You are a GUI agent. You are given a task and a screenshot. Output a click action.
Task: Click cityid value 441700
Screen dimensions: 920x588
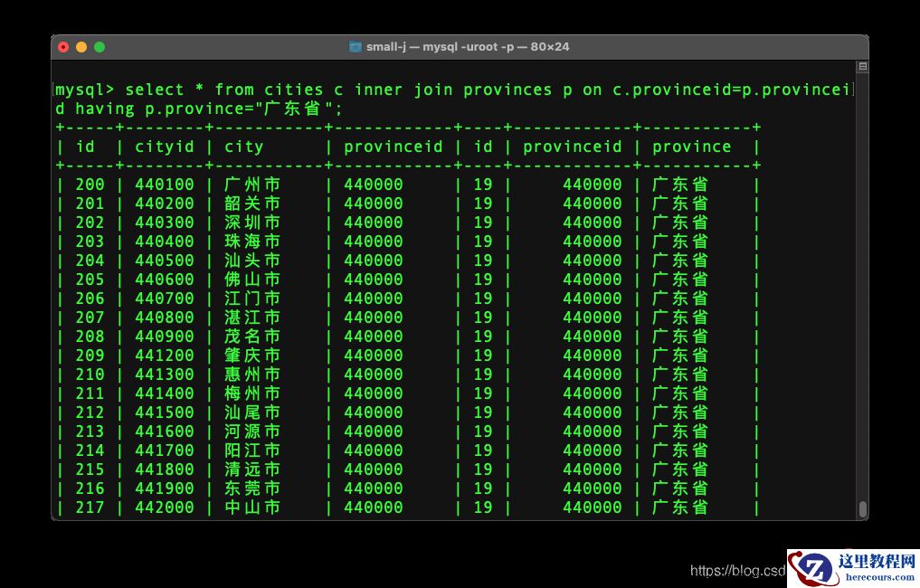point(165,450)
